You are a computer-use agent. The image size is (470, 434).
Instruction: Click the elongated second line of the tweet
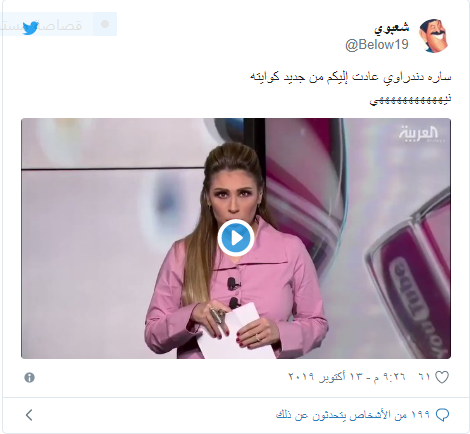(x=410, y=99)
